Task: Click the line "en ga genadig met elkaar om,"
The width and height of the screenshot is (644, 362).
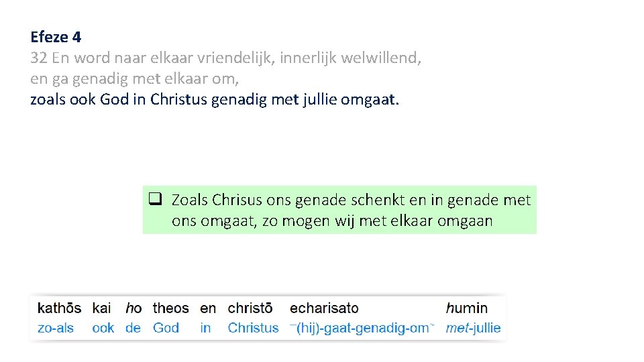Action: pos(135,79)
